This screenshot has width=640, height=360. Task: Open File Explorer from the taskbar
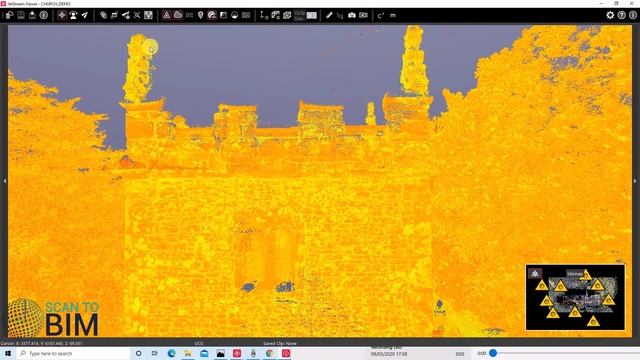point(188,353)
